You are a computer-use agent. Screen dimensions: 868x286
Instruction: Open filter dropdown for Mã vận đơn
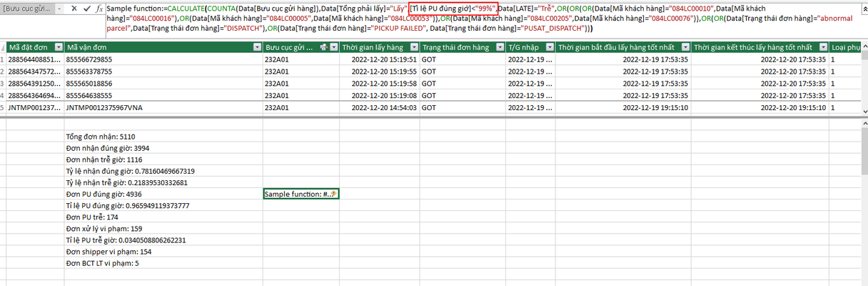257,47
